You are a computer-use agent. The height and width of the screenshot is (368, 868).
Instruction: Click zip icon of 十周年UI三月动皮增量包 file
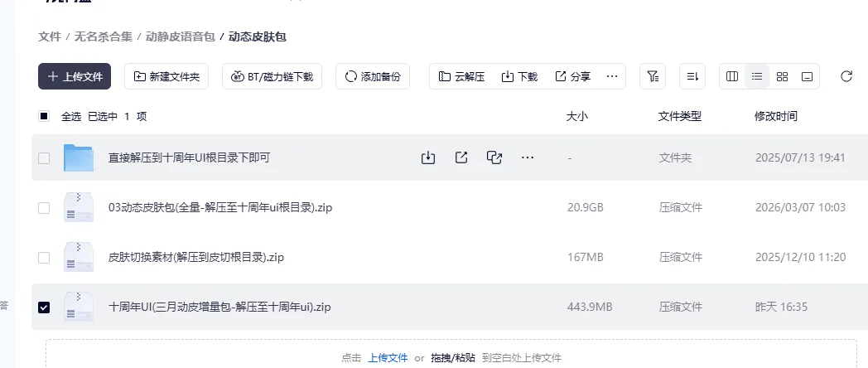79,307
